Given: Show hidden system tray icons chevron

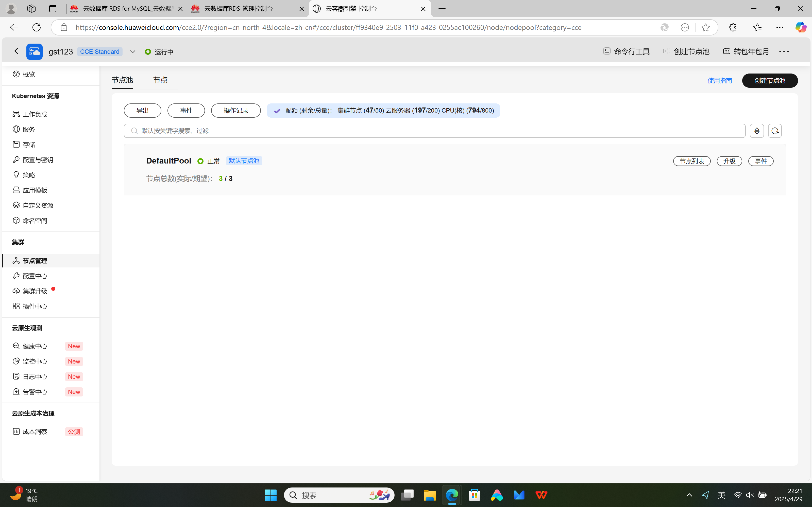Looking at the screenshot, I should (x=689, y=495).
